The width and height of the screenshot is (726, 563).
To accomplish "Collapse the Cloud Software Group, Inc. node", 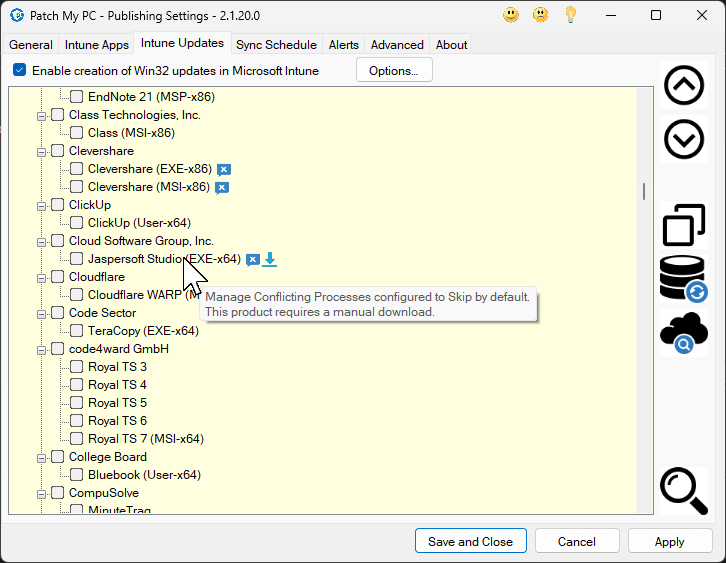I will [41, 242].
